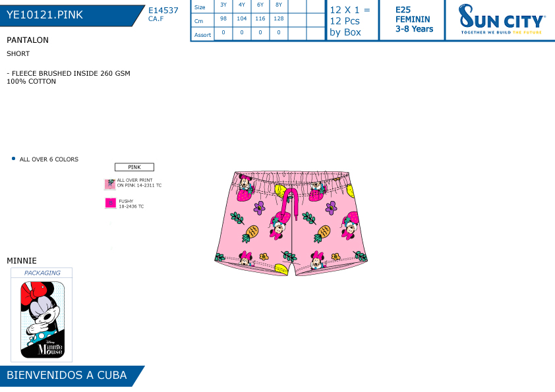Image resolution: width=555 pixels, height=392 pixels.
Task: Click the 8Y size column header
Action: pos(279,5)
